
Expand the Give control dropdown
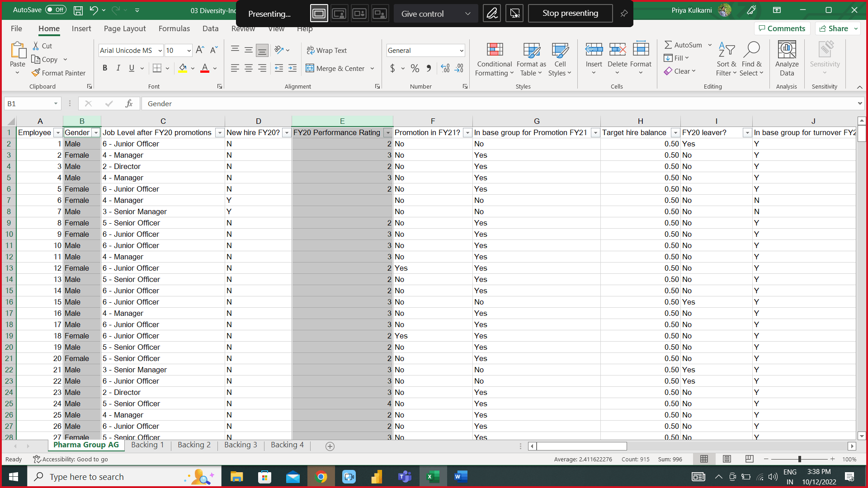point(467,14)
